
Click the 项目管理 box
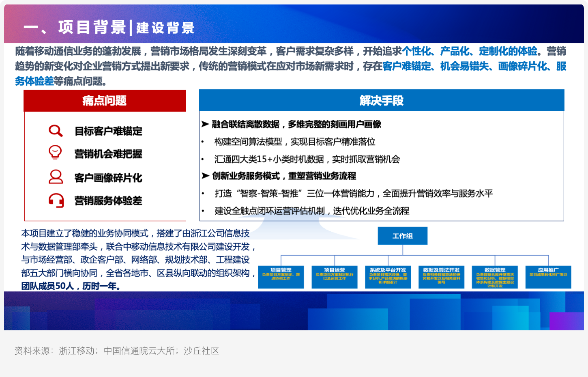[281, 277]
